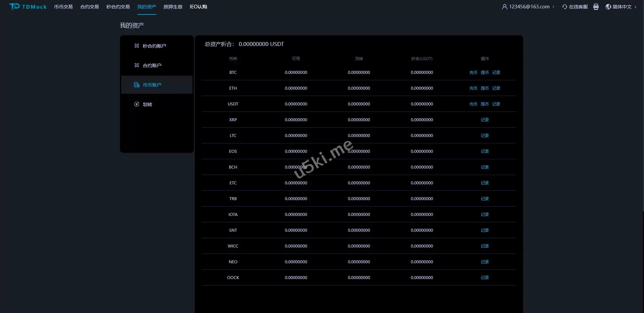Click 提币 withdraw link for ETH
644x313 pixels.
point(484,88)
